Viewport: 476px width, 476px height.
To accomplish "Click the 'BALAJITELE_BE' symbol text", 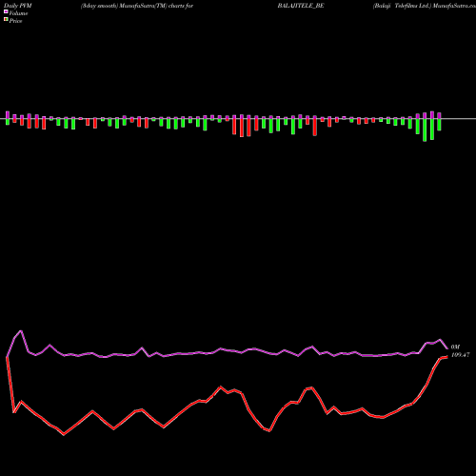I will click(301, 6).
